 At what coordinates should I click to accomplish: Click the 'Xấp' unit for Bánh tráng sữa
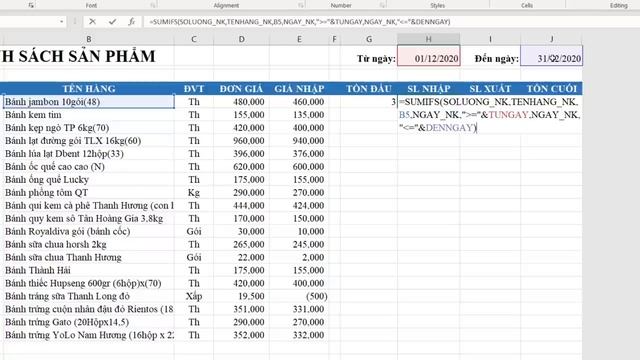[194, 296]
